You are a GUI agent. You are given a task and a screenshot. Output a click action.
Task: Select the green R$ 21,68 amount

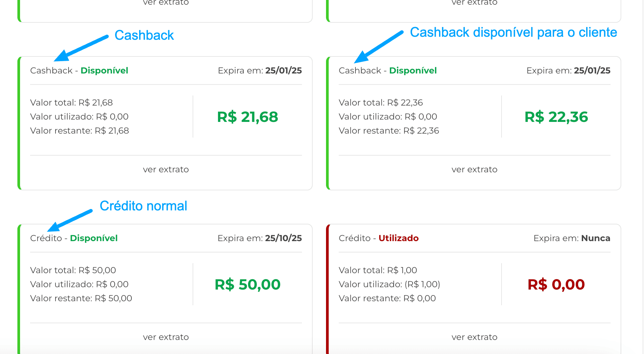247,117
